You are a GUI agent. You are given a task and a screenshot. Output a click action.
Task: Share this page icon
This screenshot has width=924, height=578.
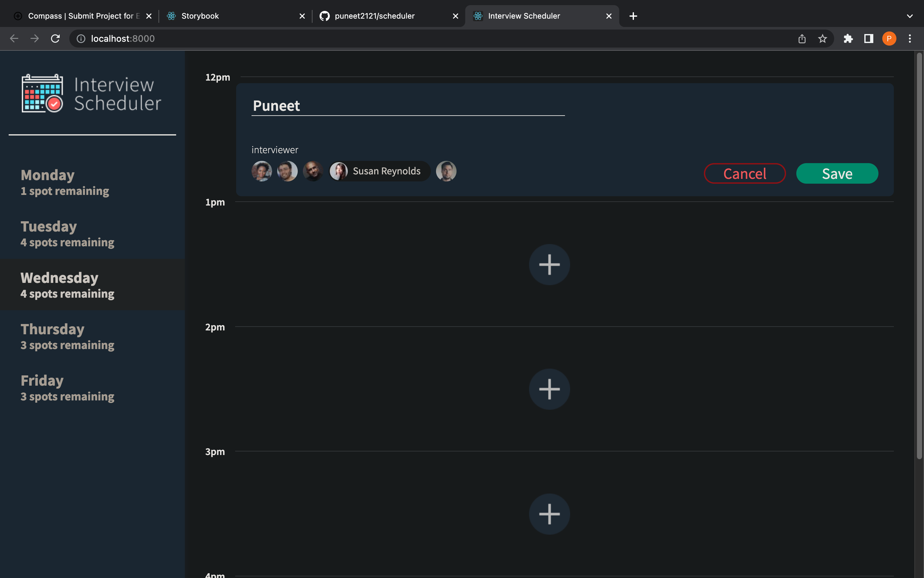pyautogui.click(x=802, y=39)
